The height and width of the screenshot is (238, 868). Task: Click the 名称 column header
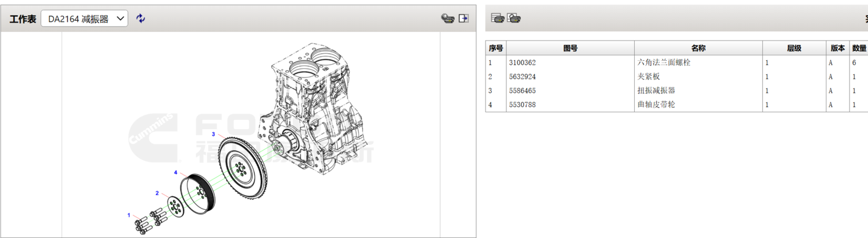point(698,48)
